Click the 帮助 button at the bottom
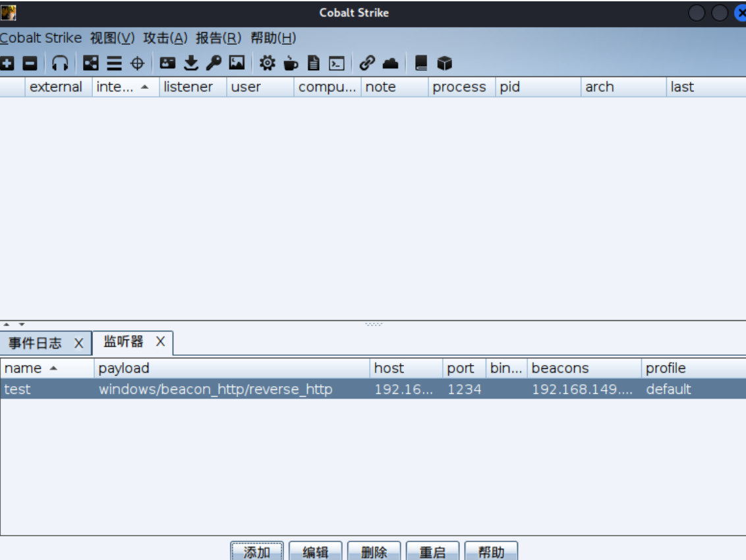Screen dimensions: 746x560 pos(491,551)
